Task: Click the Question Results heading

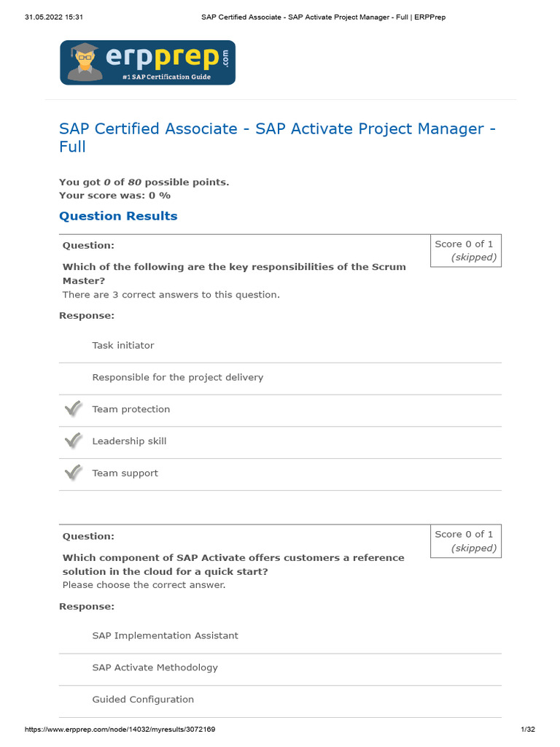Action: [118, 216]
